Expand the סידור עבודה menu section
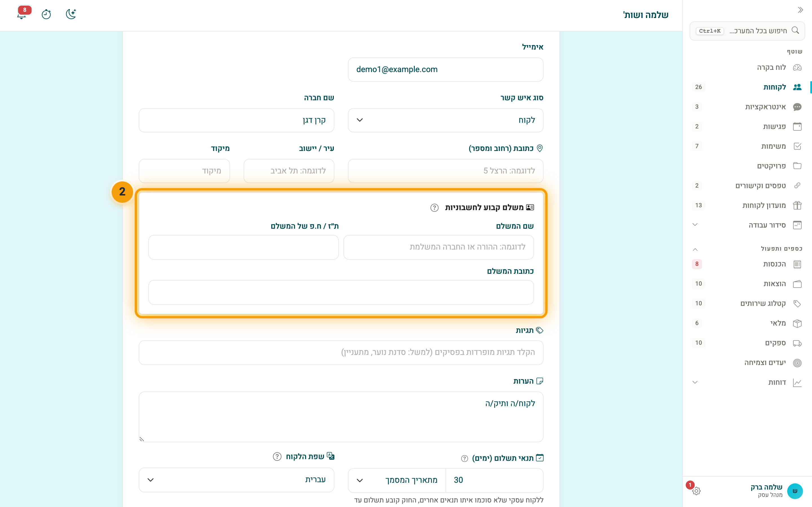This screenshot has width=812, height=507. click(x=747, y=225)
